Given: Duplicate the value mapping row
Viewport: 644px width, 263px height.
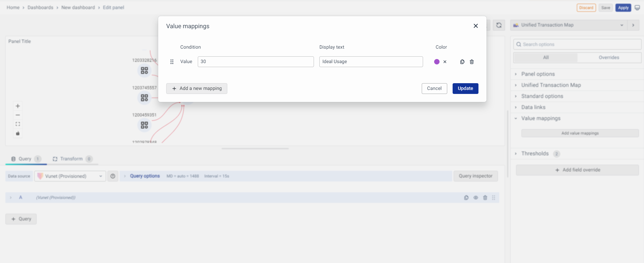Looking at the screenshot, I should [462, 62].
